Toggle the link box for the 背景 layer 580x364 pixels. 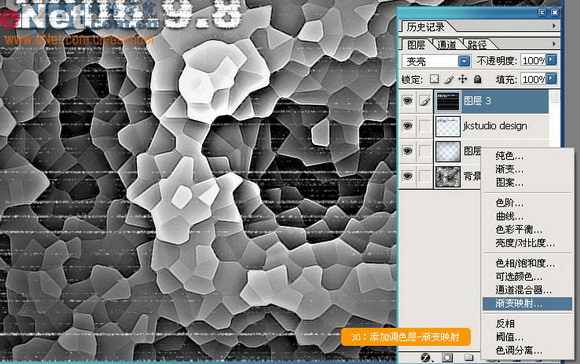pos(425,176)
